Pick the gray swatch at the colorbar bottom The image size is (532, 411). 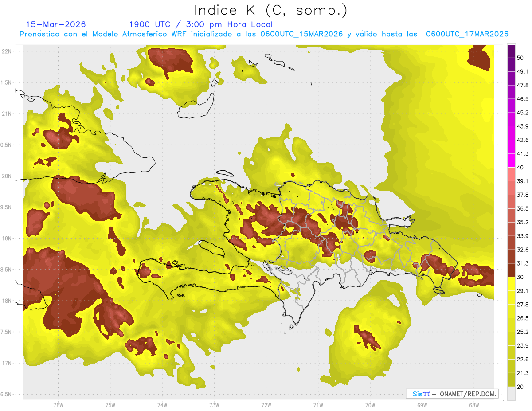tap(511, 394)
